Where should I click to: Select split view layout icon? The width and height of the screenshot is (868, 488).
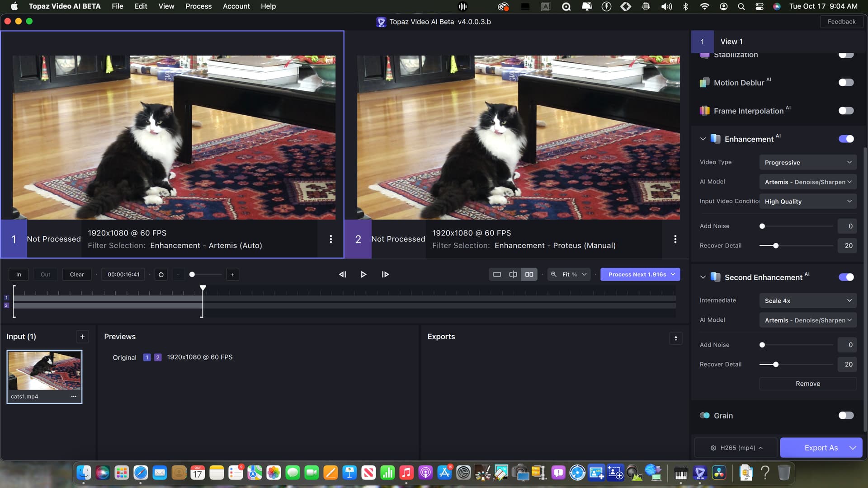tap(513, 274)
